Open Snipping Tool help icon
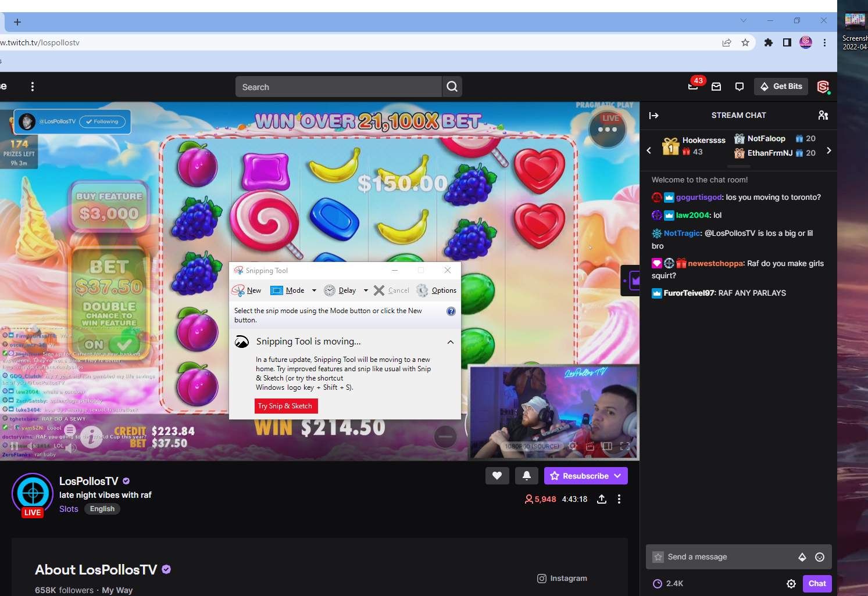Screen dimensions: 868x596 451,311
